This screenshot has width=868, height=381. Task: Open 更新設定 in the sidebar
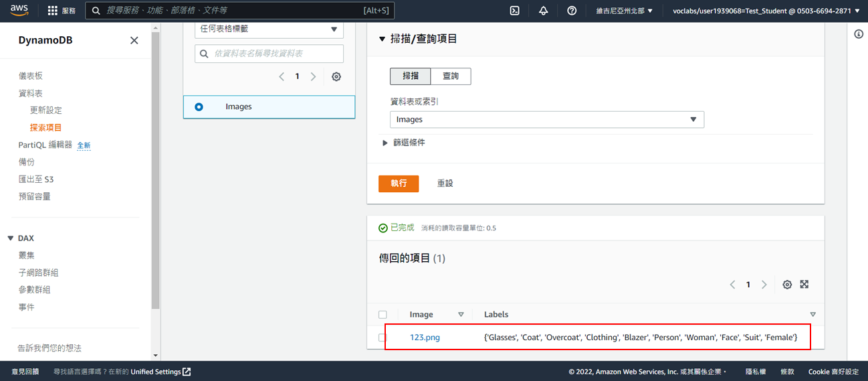click(46, 110)
